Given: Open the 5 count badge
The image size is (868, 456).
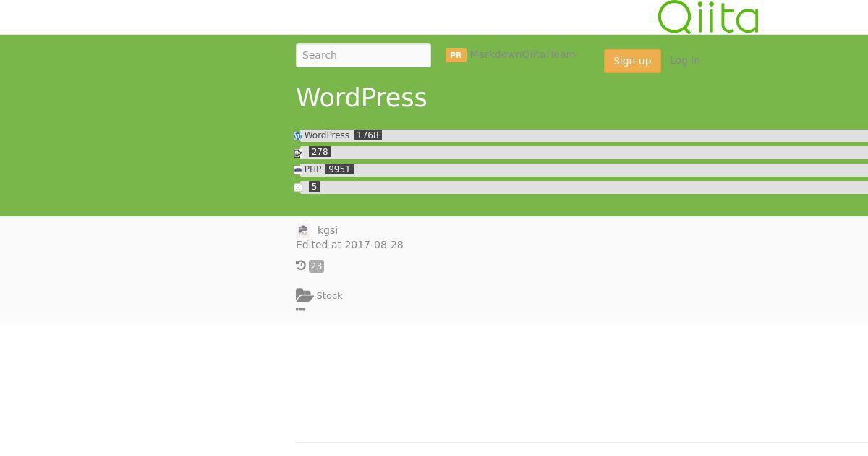Looking at the screenshot, I should 314,187.
